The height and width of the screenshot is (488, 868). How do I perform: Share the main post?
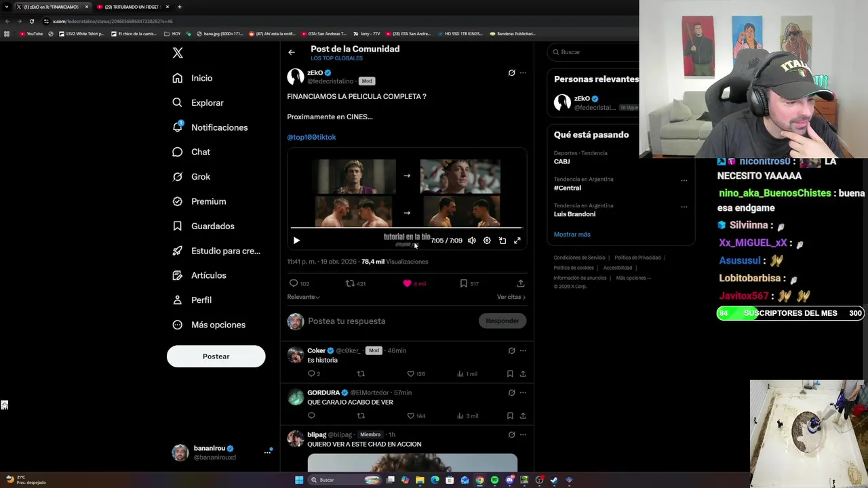click(521, 283)
